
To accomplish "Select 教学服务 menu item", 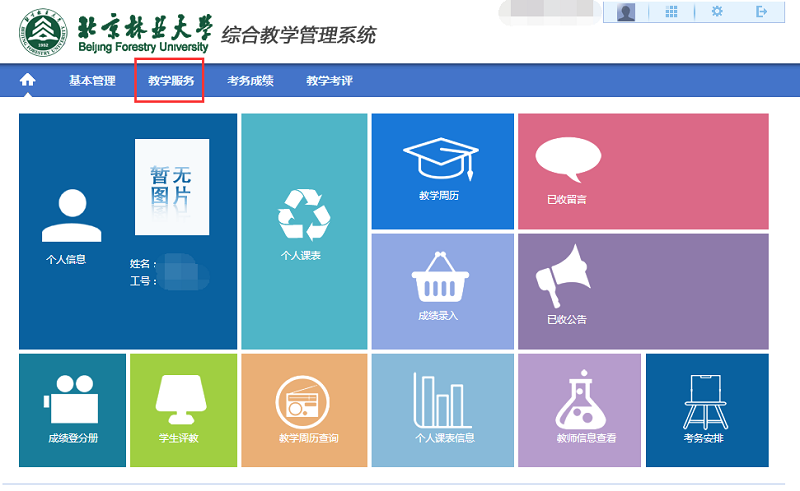I will point(170,81).
